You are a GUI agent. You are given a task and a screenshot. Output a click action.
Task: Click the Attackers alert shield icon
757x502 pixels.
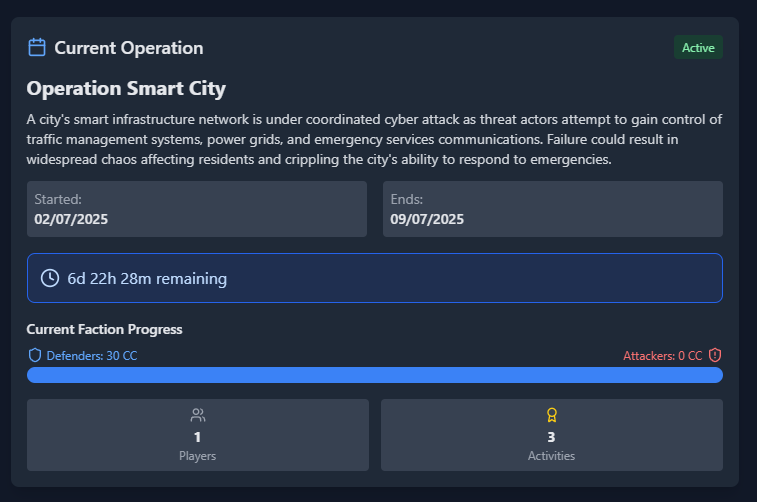tap(715, 355)
